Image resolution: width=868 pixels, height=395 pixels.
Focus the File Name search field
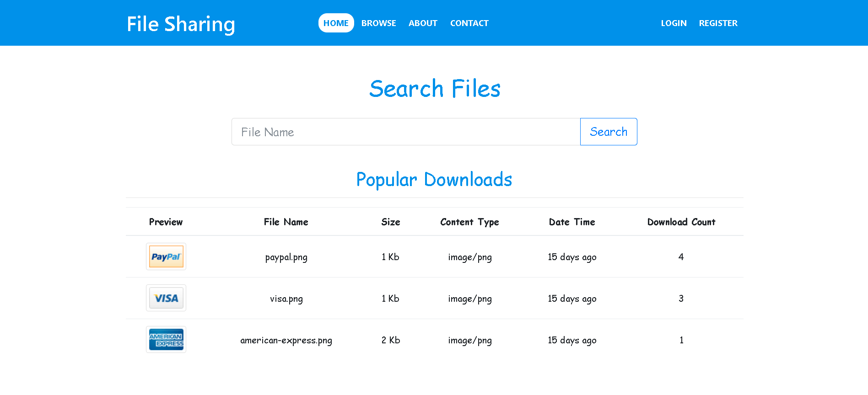point(406,132)
